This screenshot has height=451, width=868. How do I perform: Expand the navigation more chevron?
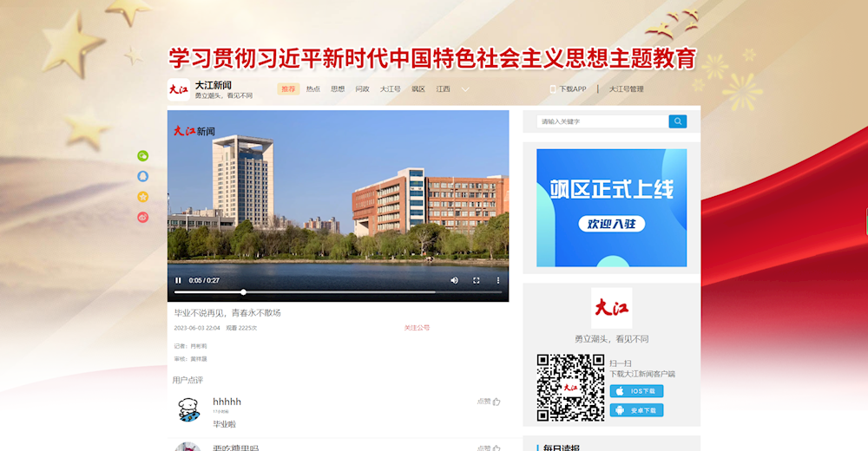[465, 89]
